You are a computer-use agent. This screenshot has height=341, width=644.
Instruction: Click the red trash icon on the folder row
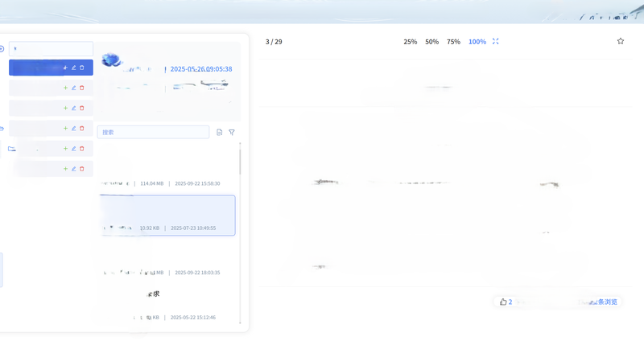tap(82, 149)
